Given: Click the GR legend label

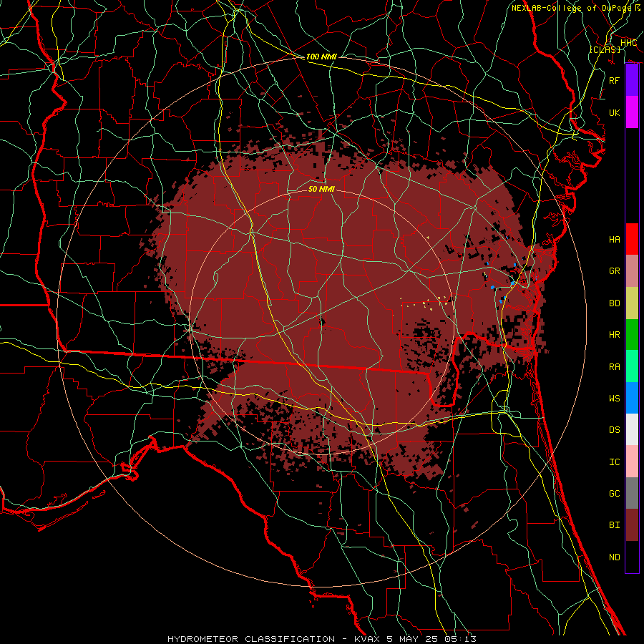Looking at the screenshot, I should click(615, 271).
